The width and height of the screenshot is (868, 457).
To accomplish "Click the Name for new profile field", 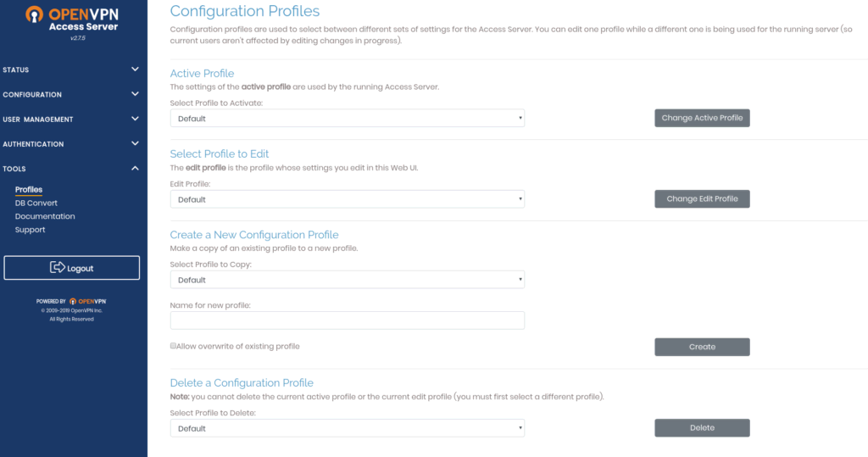I will tap(347, 320).
